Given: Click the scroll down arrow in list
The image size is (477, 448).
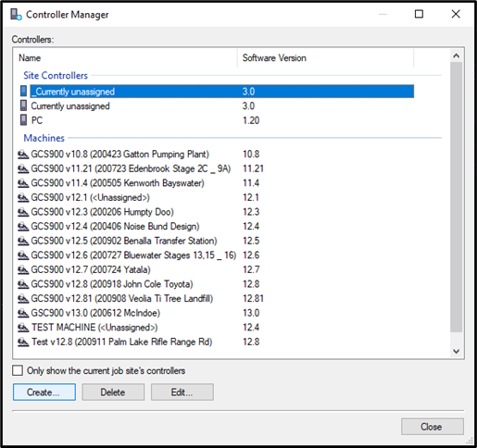Looking at the screenshot, I should tap(457, 351).
